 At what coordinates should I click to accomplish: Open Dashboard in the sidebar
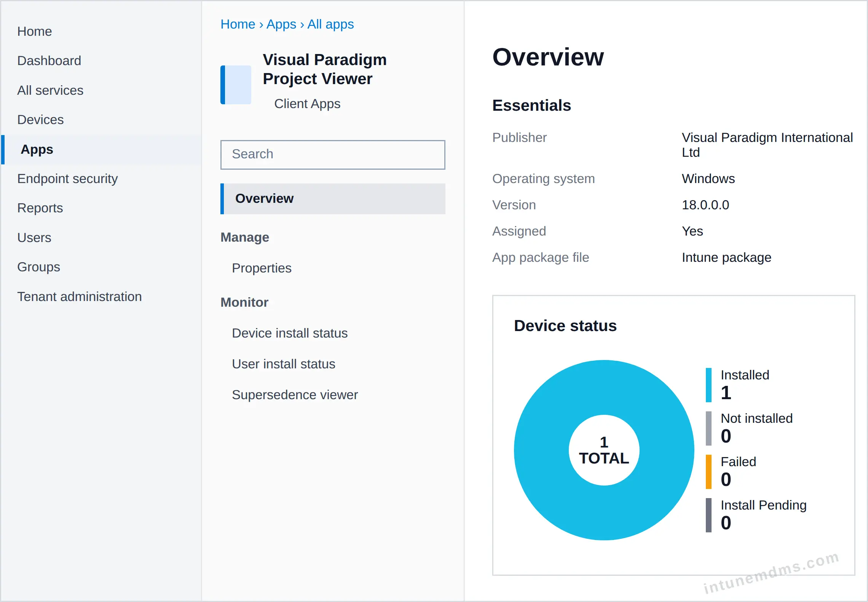49,61
